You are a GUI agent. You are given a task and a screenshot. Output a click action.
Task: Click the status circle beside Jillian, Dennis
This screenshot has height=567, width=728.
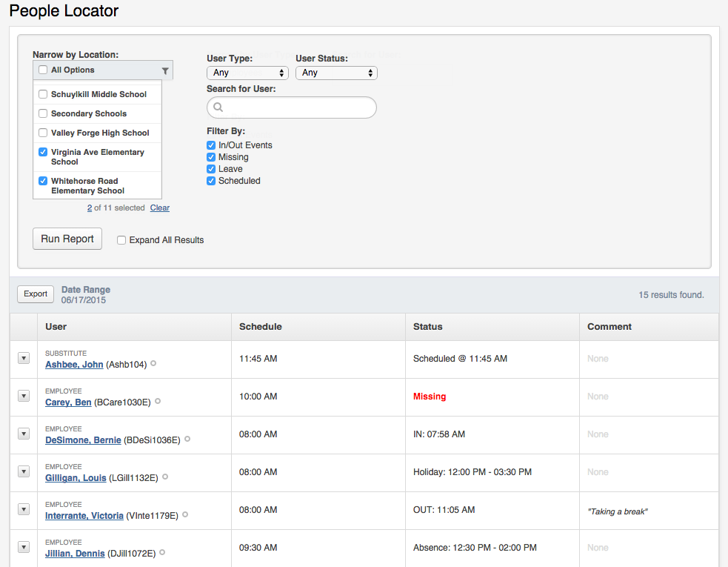point(162,553)
